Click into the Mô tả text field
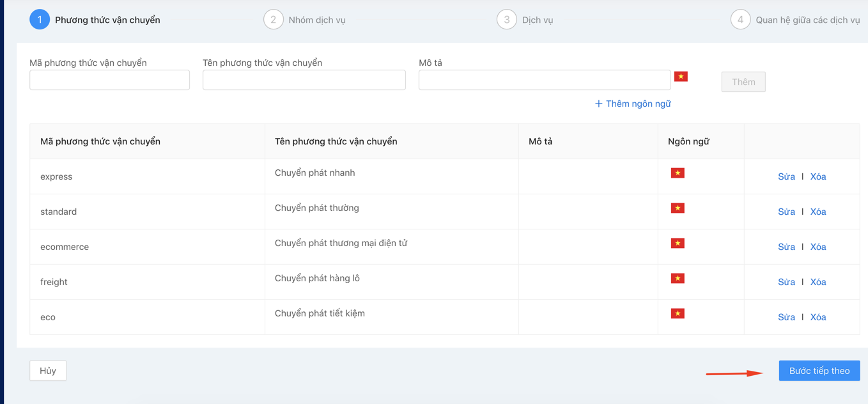Screen dimensions: 868x404 click(x=544, y=80)
